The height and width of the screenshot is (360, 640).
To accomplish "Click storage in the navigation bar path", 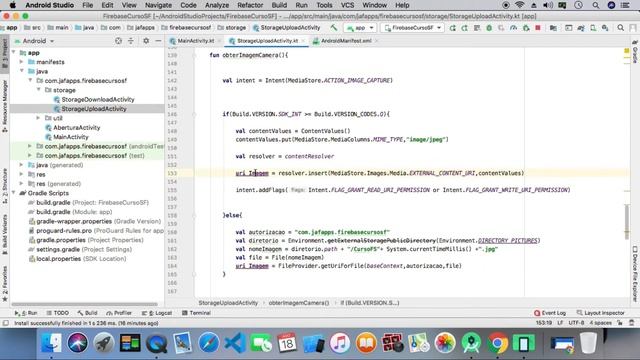I will [232, 28].
